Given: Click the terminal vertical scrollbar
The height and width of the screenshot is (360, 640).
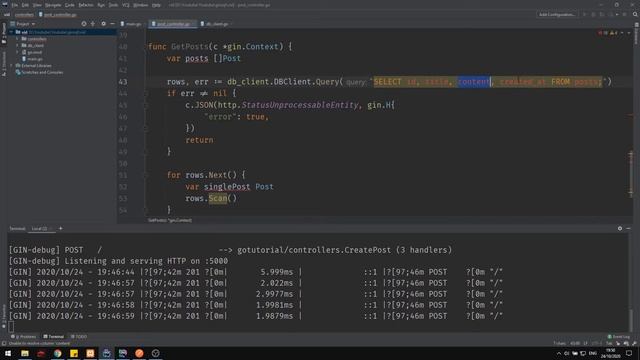Looking at the screenshot, I should [x=631, y=320].
